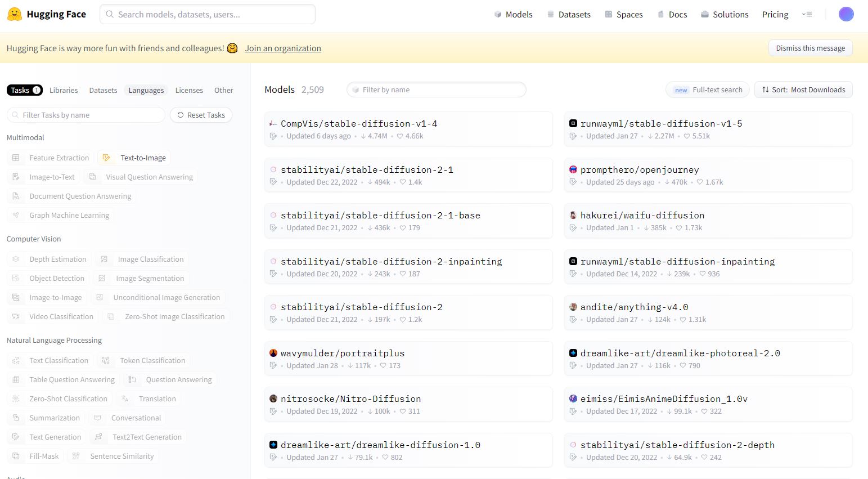
Task: Toggle the Unconditional Image Generation filter
Action: pyautogui.click(x=158, y=297)
